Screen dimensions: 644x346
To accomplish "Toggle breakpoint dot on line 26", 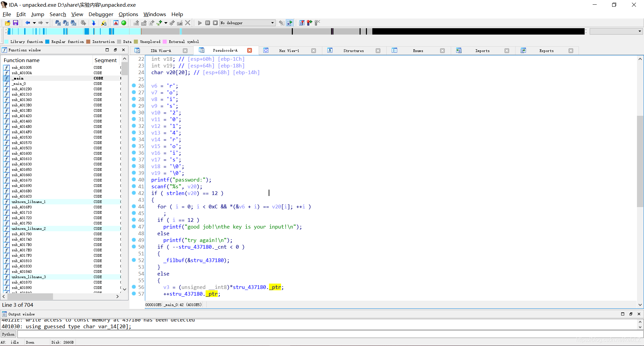I will [134, 86].
